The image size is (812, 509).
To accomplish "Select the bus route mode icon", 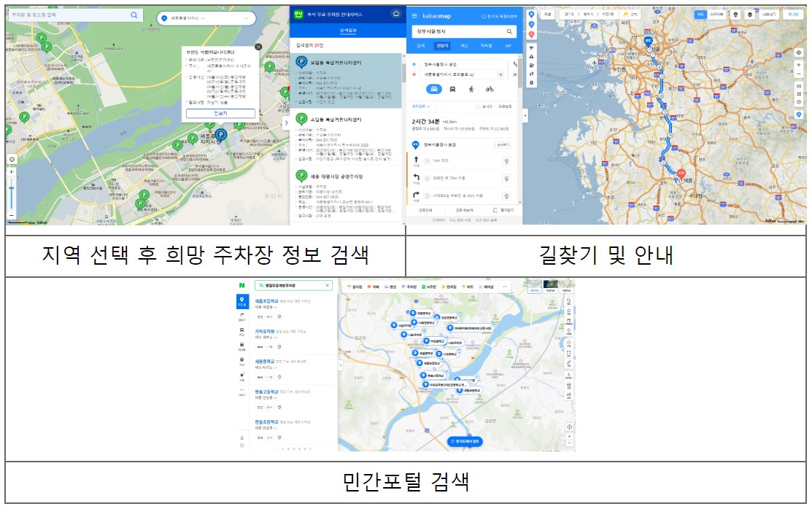I will (x=452, y=89).
